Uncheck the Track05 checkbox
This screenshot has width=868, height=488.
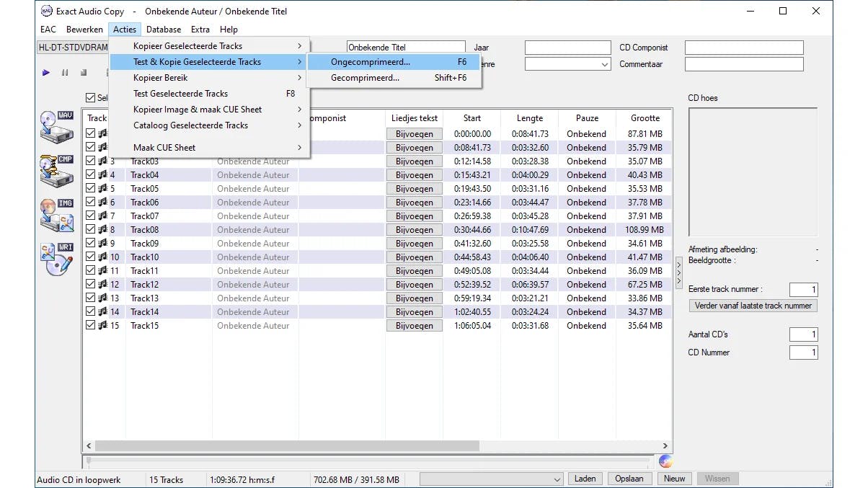[x=90, y=188]
